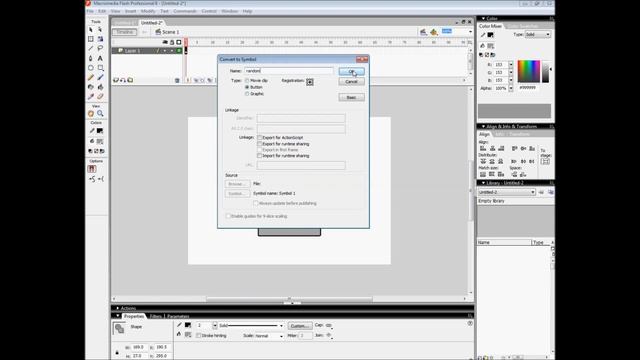640x360 pixels.
Task: Enable guides for 9-slice scaling checkbox
Action: (228, 216)
